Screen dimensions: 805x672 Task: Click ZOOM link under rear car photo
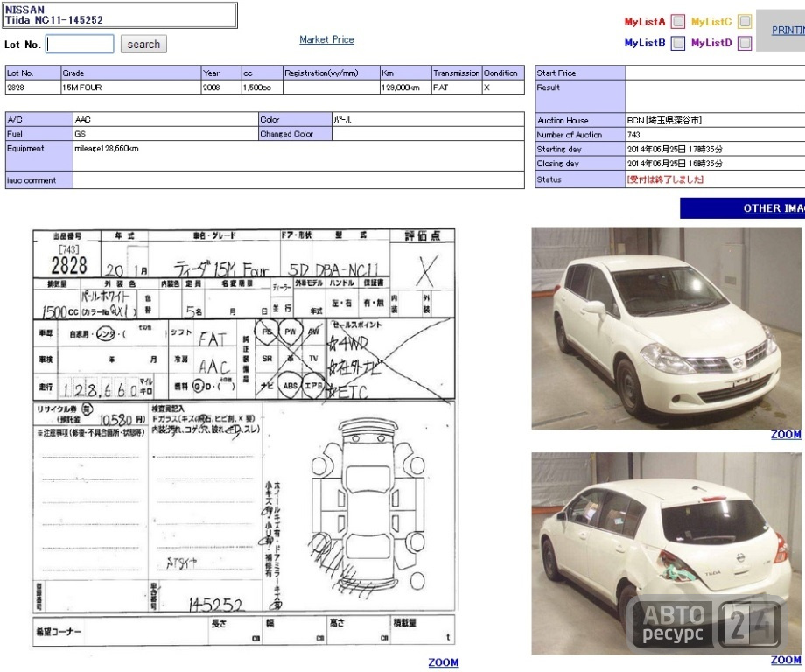786,660
